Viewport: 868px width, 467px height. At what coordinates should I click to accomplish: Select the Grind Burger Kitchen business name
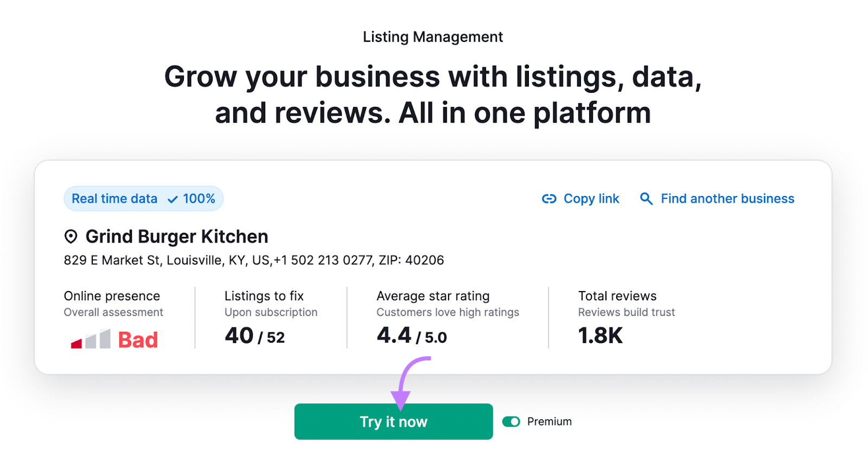coord(177,237)
